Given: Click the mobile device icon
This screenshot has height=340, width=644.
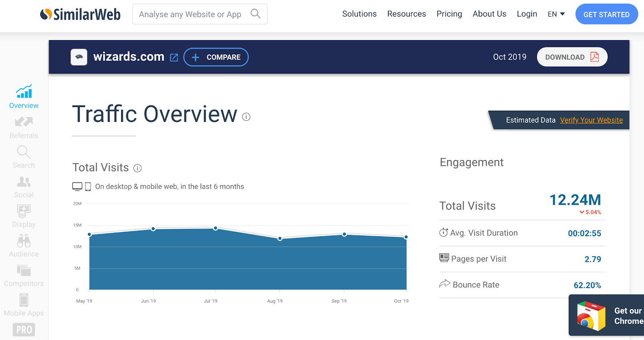Looking at the screenshot, I should 88,187.
